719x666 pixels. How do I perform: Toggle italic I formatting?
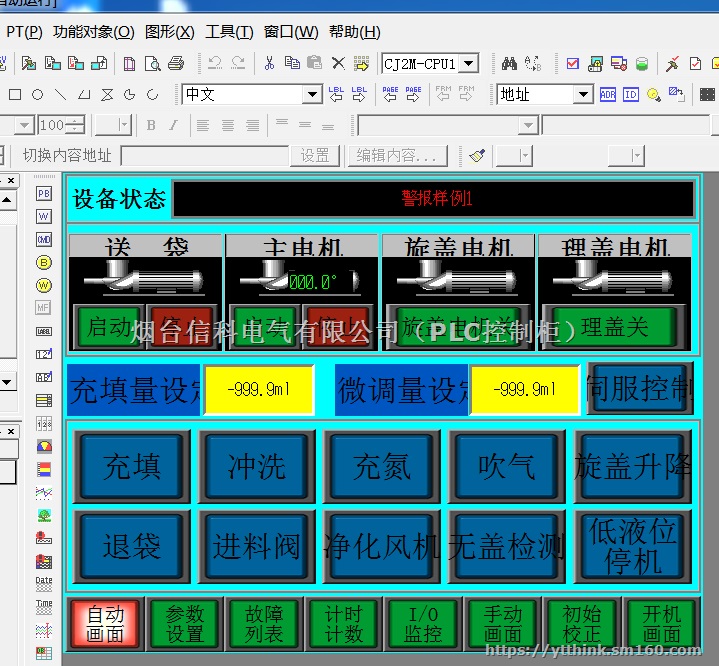[x=173, y=125]
